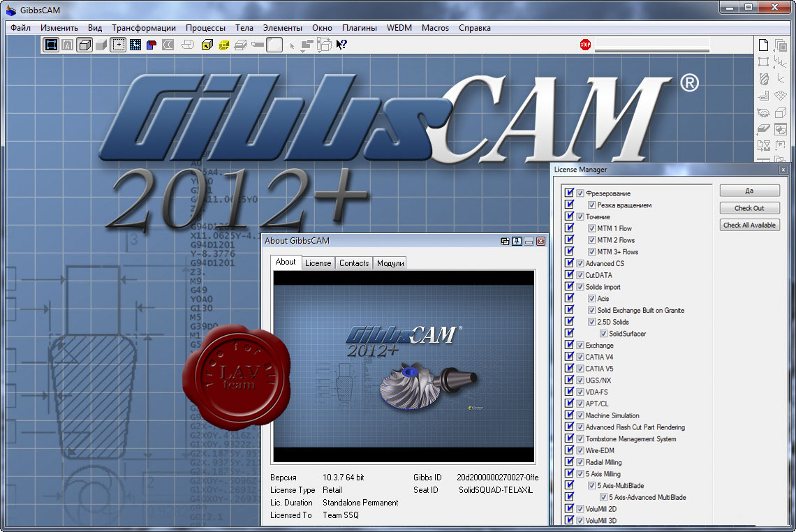Click the gray crescent toolbar icon

[168, 45]
